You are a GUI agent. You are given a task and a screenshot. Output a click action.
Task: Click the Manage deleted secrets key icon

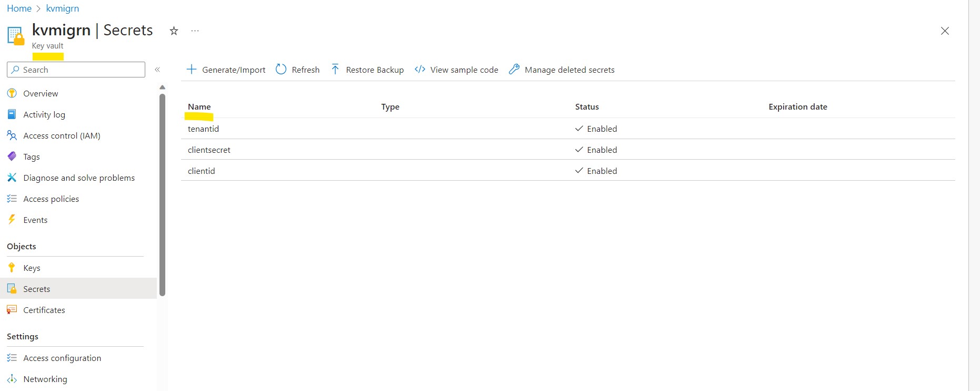(514, 70)
